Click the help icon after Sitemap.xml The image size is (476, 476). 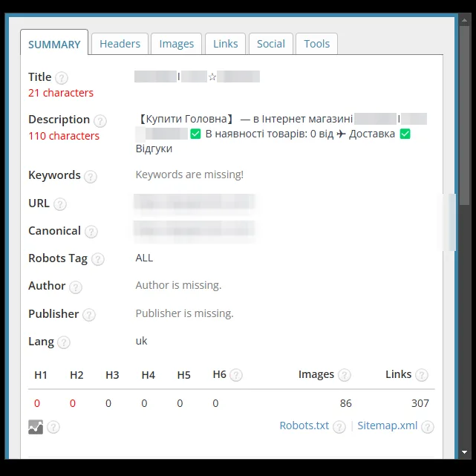(x=428, y=427)
